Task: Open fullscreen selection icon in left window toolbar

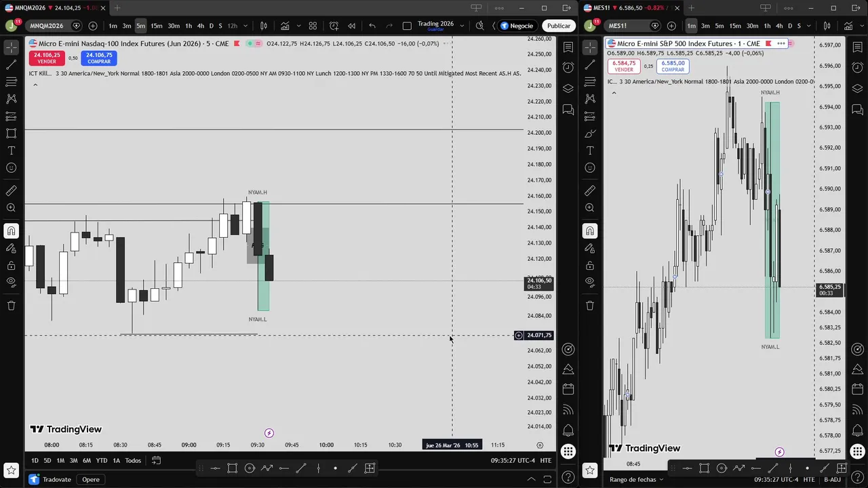Action: point(407,26)
